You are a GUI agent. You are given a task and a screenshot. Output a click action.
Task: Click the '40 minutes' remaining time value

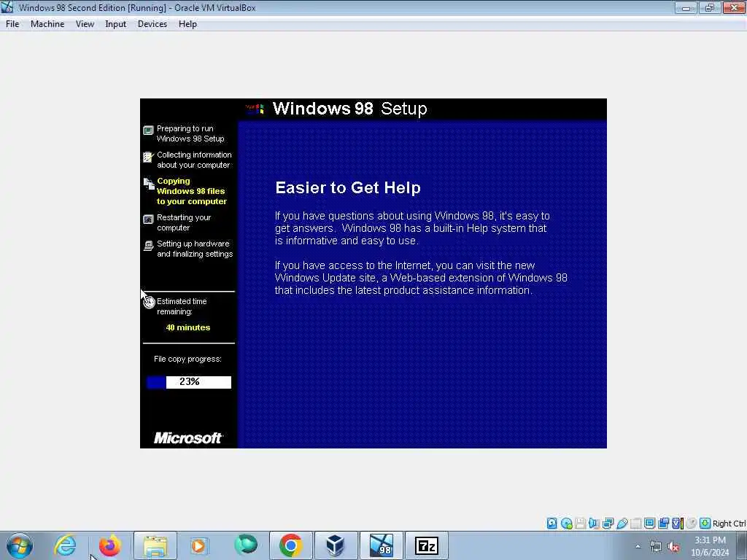point(187,327)
